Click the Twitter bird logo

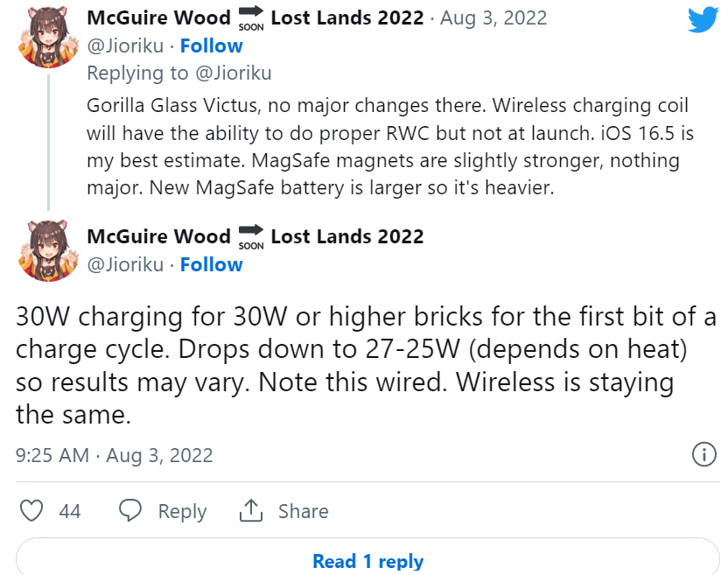pos(703,20)
